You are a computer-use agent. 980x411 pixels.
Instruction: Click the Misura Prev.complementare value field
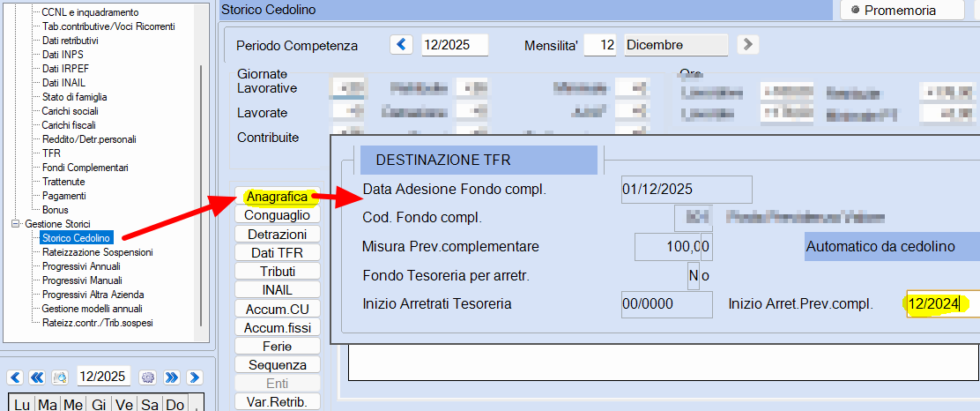point(673,246)
